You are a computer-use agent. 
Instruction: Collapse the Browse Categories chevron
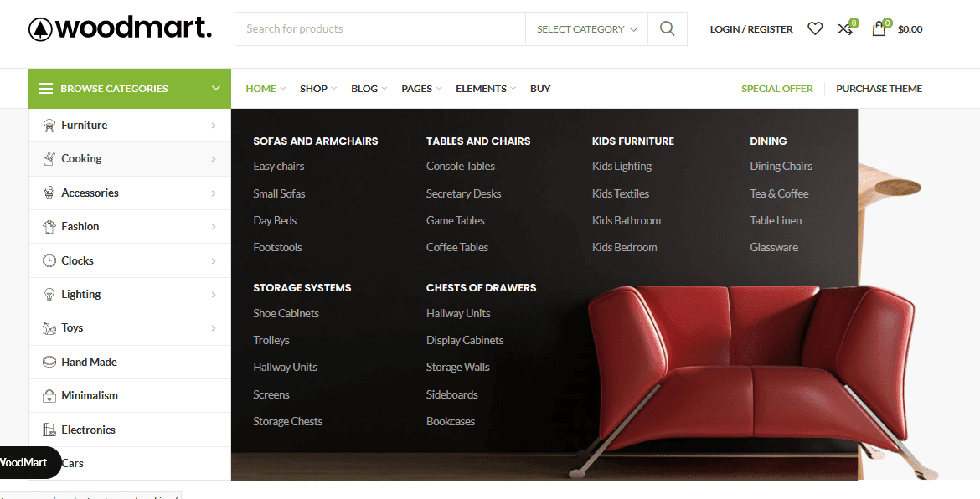click(216, 88)
